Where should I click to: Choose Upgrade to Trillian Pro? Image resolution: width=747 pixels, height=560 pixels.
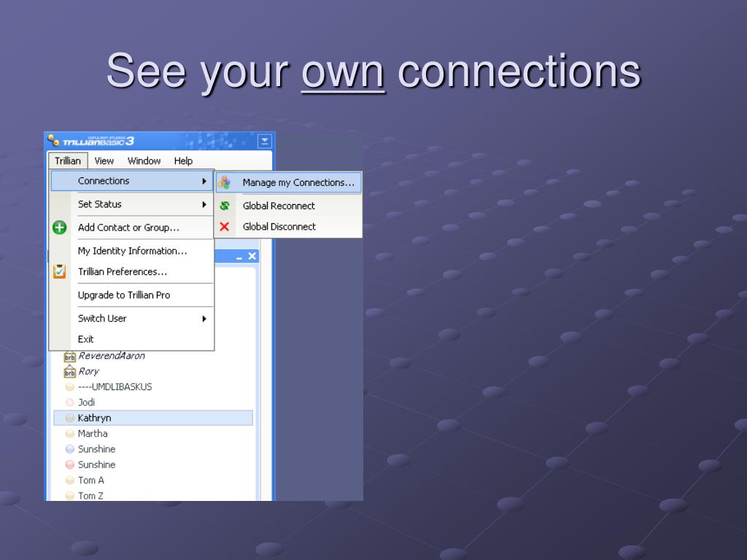pyautogui.click(x=131, y=295)
